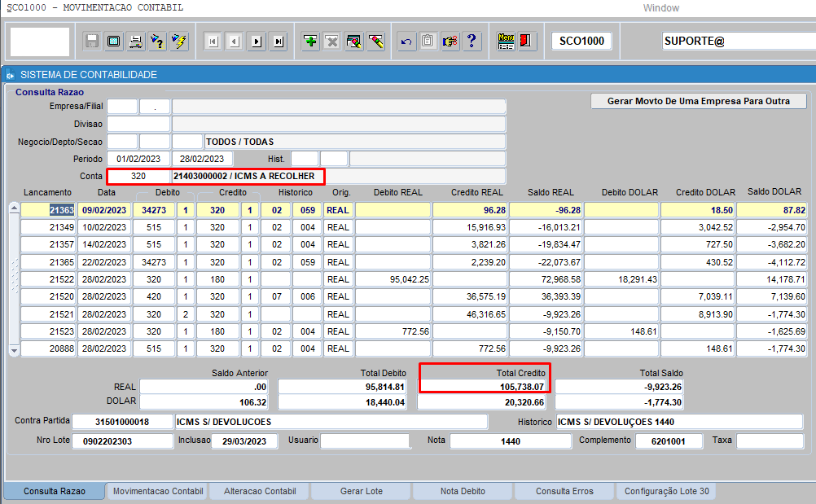
Task: Select lancamento 21522 row
Action: [x=48, y=279]
